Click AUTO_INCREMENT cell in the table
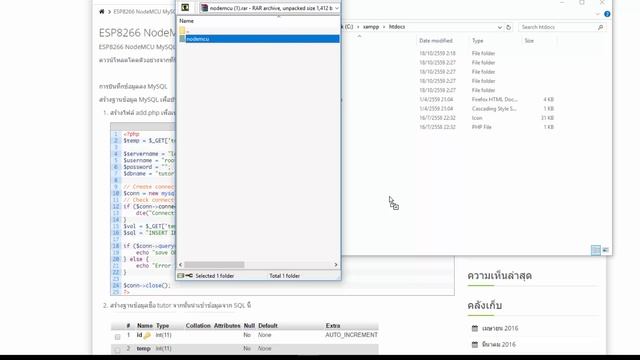The width and height of the screenshot is (640, 360). 351,335
